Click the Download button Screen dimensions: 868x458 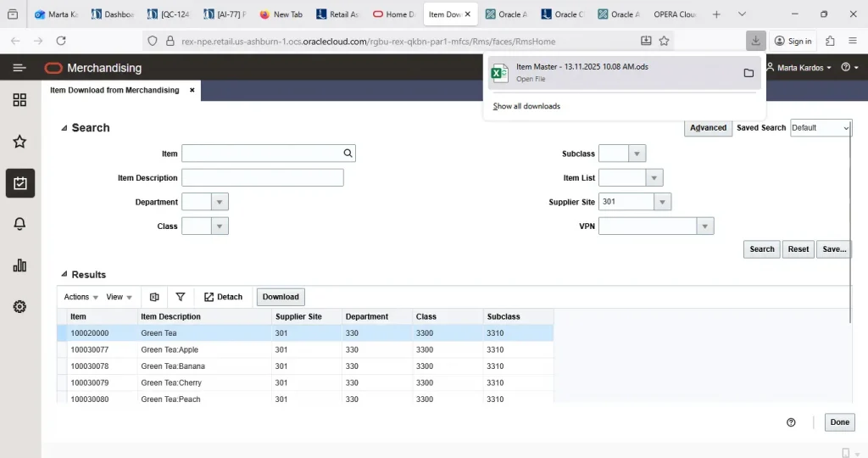[x=281, y=297]
